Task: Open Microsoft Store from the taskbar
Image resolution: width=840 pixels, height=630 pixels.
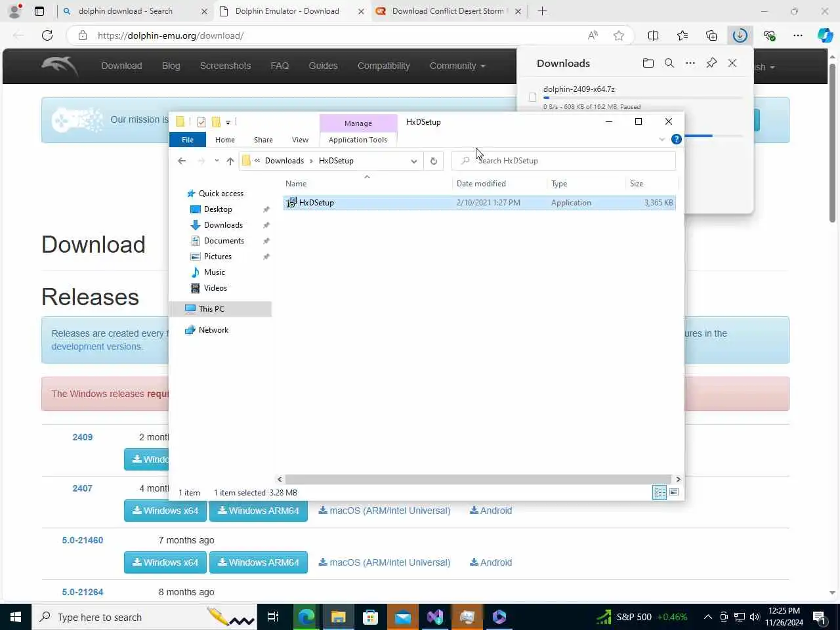Action: coord(370,617)
